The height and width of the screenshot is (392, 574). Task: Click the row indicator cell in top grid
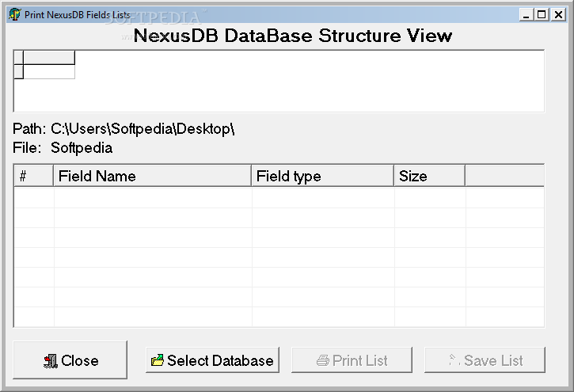click(x=19, y=72)
